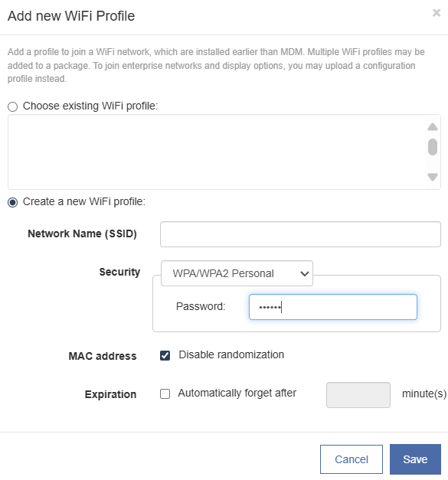Click the Cancel button

[x=352, y=459]
